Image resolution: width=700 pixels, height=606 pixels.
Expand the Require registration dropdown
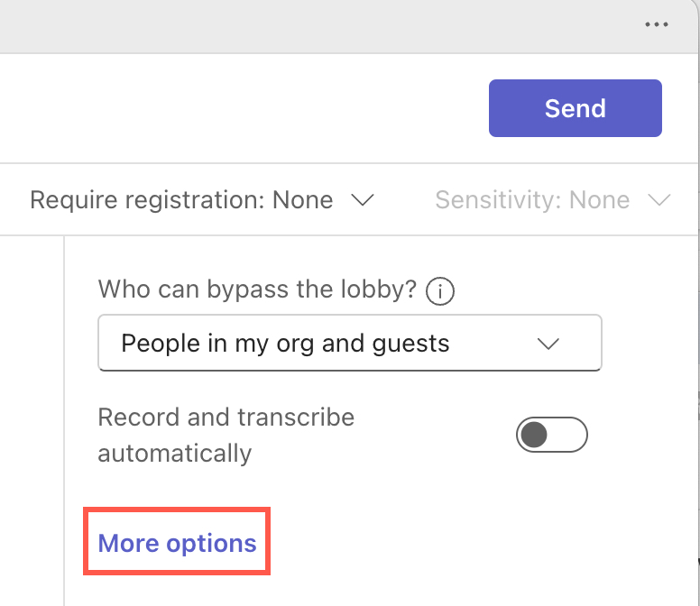coord(202,200)
